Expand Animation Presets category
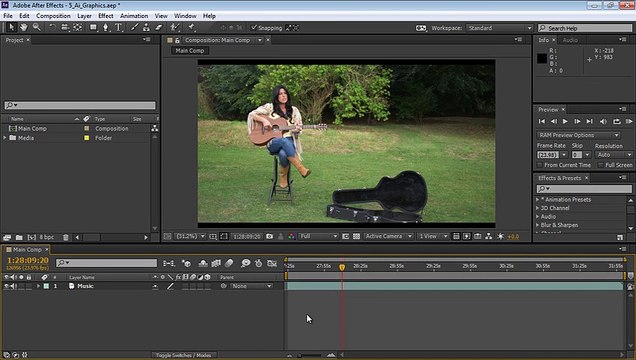Screen dimensions: 636x360 pos(537,199)
